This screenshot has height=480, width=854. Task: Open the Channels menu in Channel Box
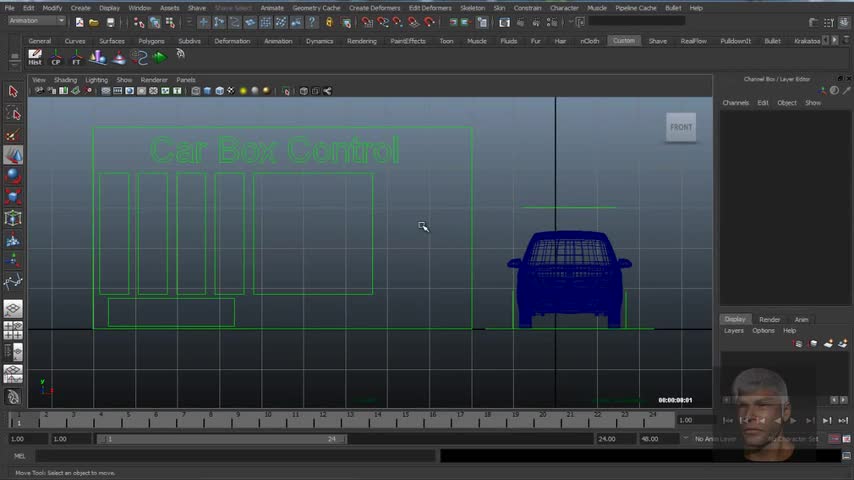pos(735,103)
